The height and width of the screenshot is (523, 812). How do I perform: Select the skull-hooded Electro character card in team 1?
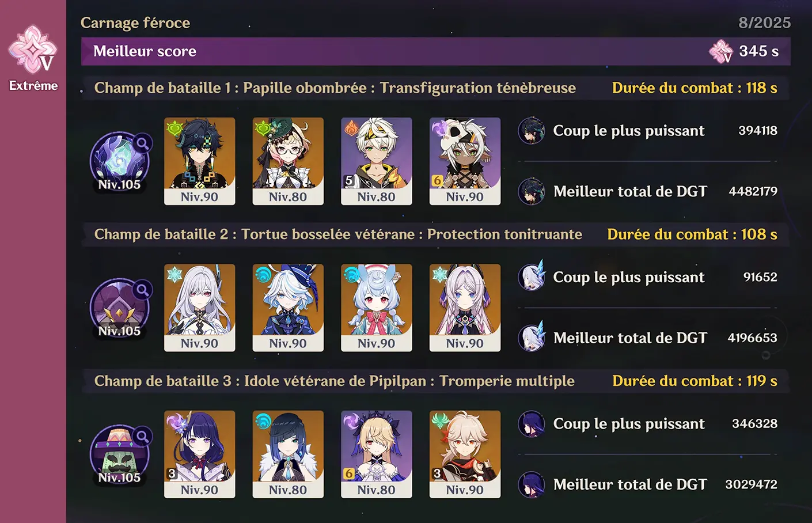pos(465,161)
